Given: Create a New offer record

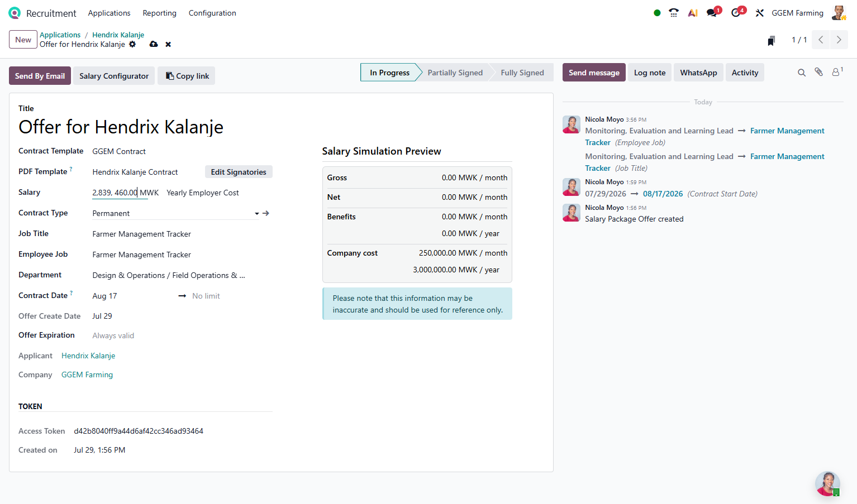Looking at the screenshot, I should [23, 40].
